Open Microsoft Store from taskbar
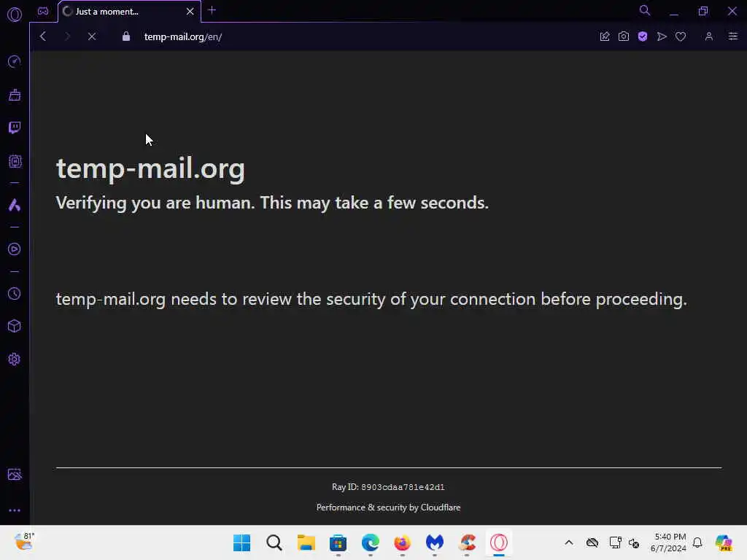This screenshot has width=747, height=560. [338, 542]
